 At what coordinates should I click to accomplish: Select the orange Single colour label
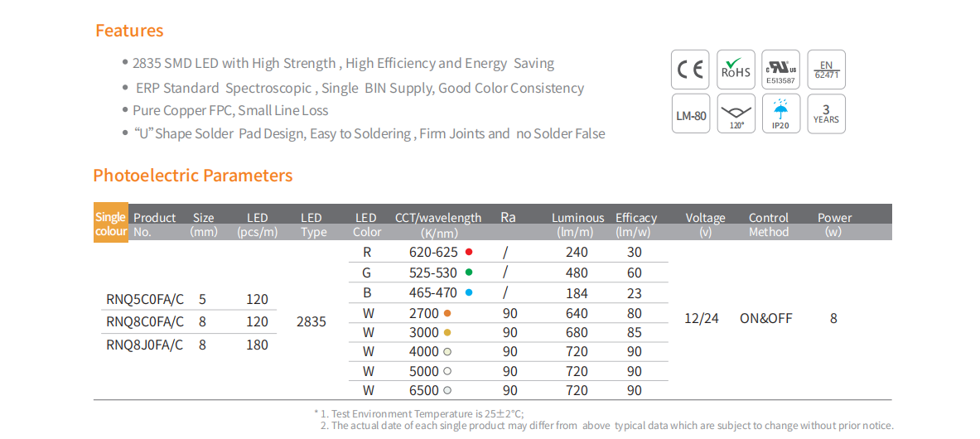click(x=111, y=224)
